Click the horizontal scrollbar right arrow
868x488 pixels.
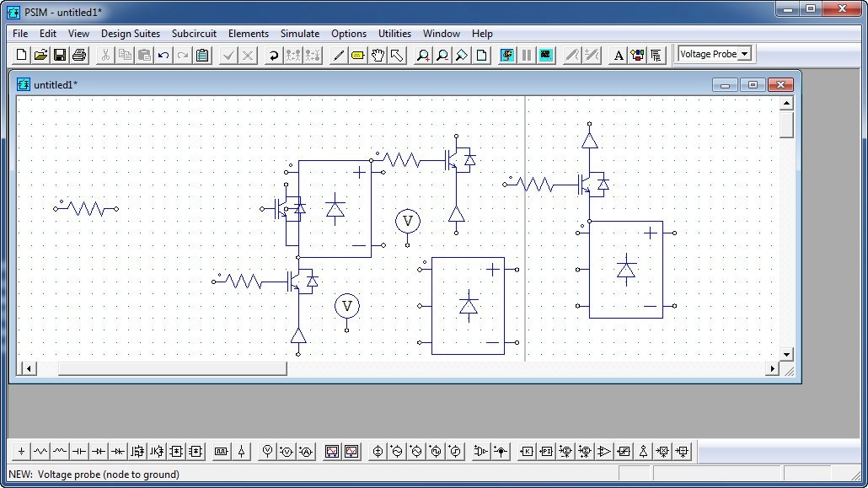(772, 368)
